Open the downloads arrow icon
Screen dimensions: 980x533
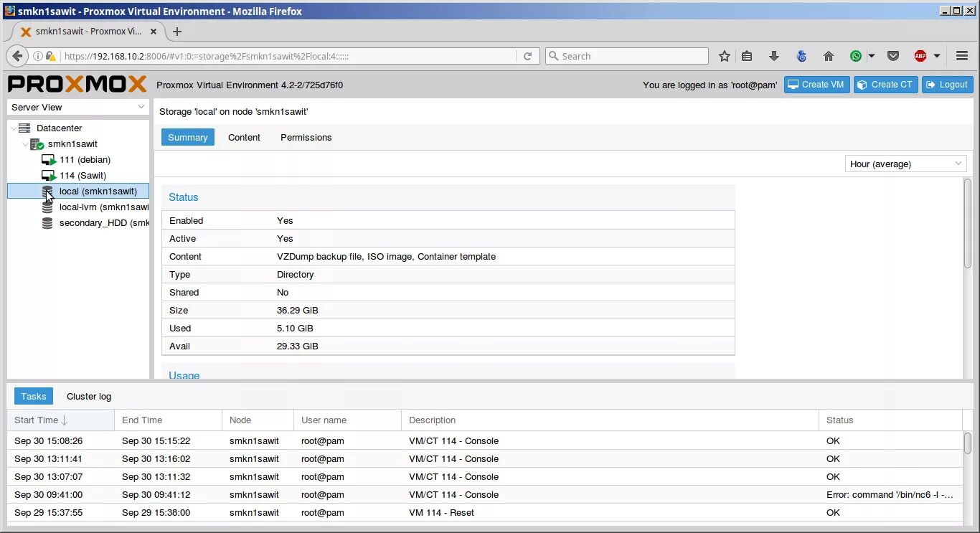[x=774, y=56]
